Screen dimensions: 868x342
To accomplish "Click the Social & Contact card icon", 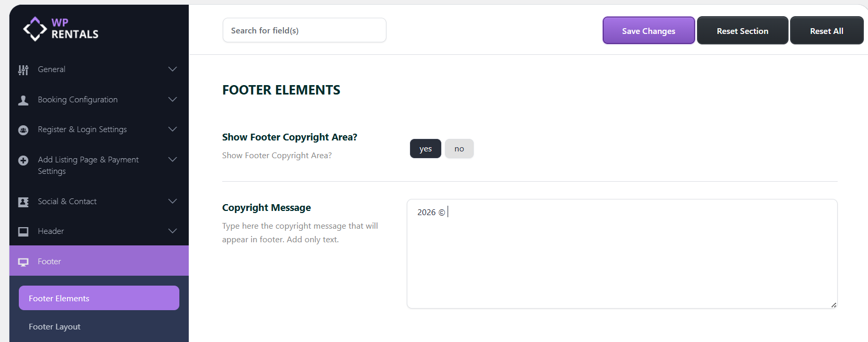I will (24, 202).
